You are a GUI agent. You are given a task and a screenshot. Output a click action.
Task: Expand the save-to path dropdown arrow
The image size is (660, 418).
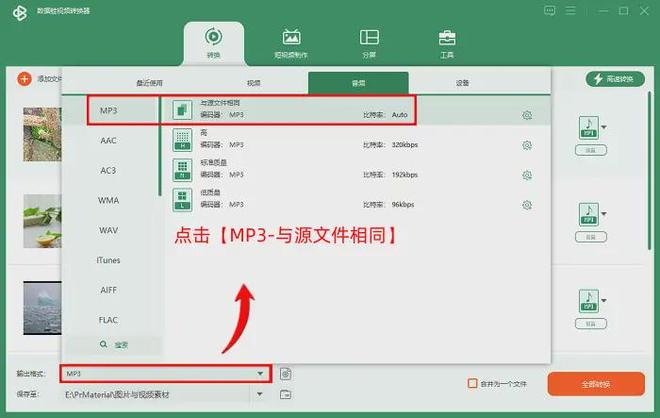click(260, 394)
